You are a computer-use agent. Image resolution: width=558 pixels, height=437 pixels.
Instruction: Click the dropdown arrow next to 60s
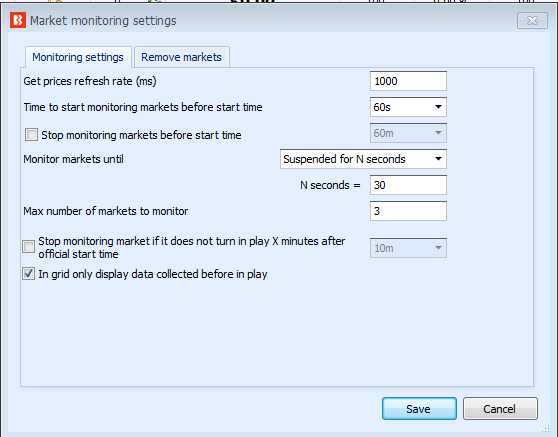point(438,107)
